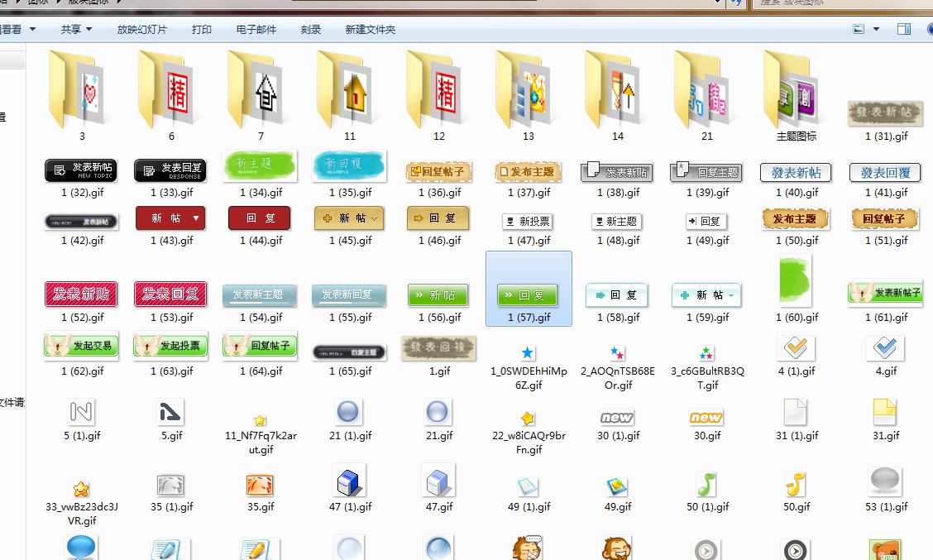
Task: Select the 1 (47).gif 新投票 image
Action: [x=528, y=222]
